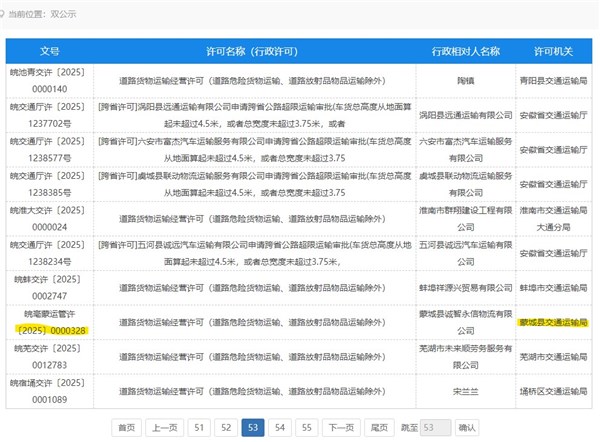Viewport: 600px width, 442px height.
Task: Open record 皖池青交许〔2025〕0000140
Action: pos(50,80)
